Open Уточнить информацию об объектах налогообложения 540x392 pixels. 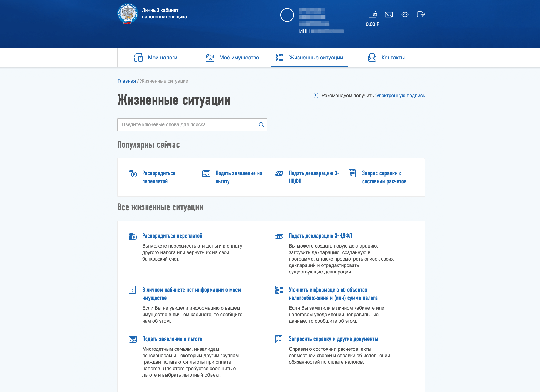point(333,294)
